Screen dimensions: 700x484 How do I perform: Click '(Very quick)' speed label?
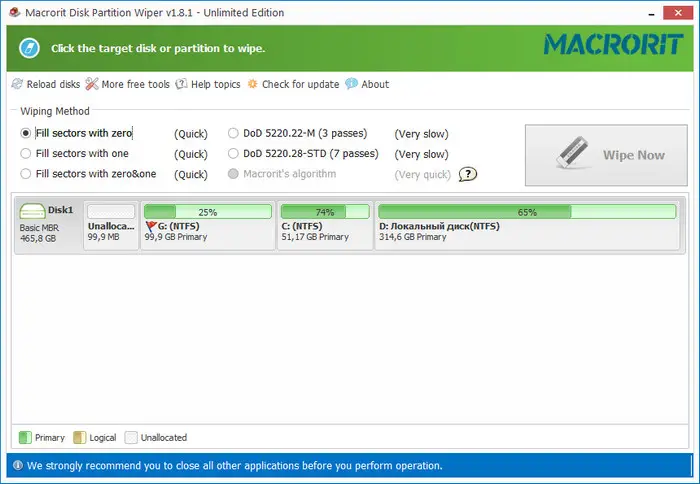point(423,175)
